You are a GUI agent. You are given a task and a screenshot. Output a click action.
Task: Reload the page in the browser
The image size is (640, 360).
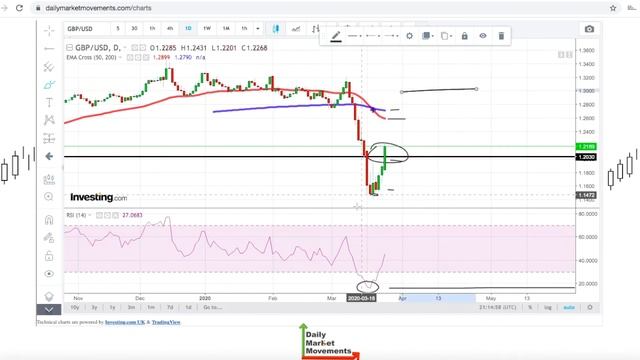tap(19, 8)
